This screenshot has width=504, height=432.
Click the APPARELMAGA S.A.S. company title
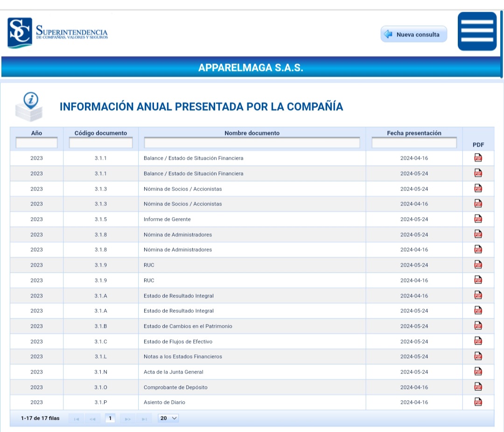251,68
